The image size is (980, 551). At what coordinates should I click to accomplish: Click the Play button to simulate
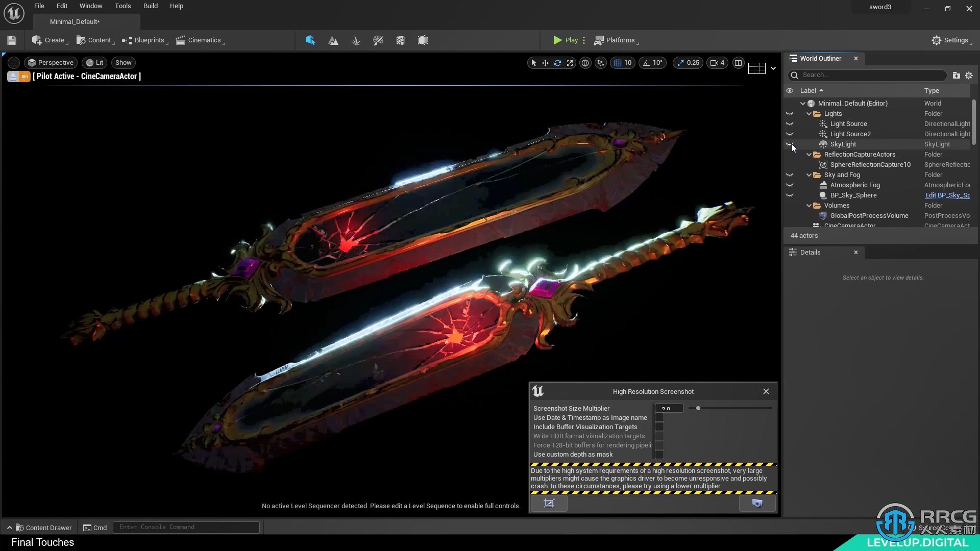[565, 40]
